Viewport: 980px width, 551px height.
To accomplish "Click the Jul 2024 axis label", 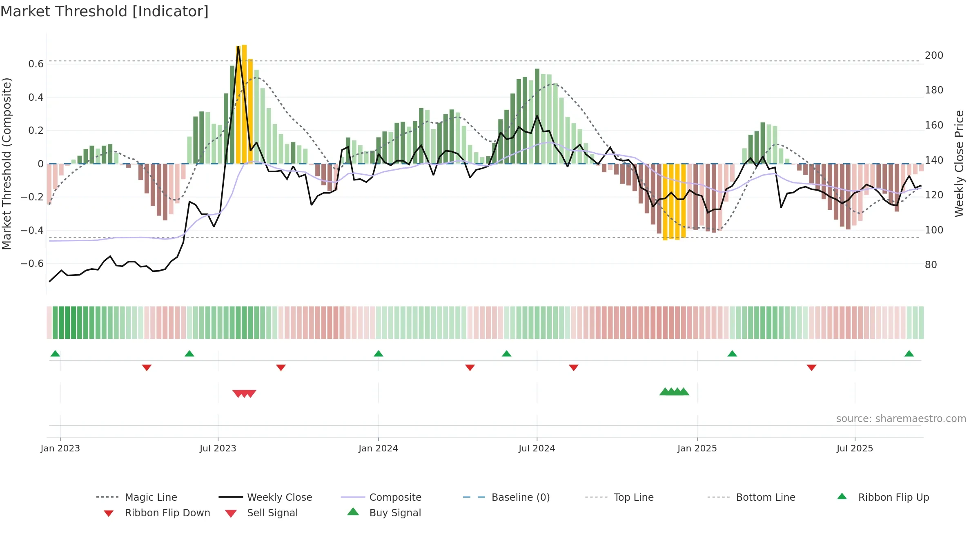I will click(537, 448).
